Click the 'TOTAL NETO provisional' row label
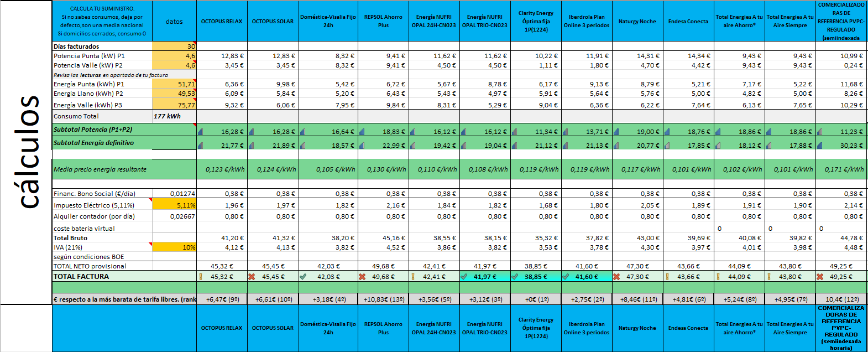This screenshot has width=868, height=352. point(90,266)
